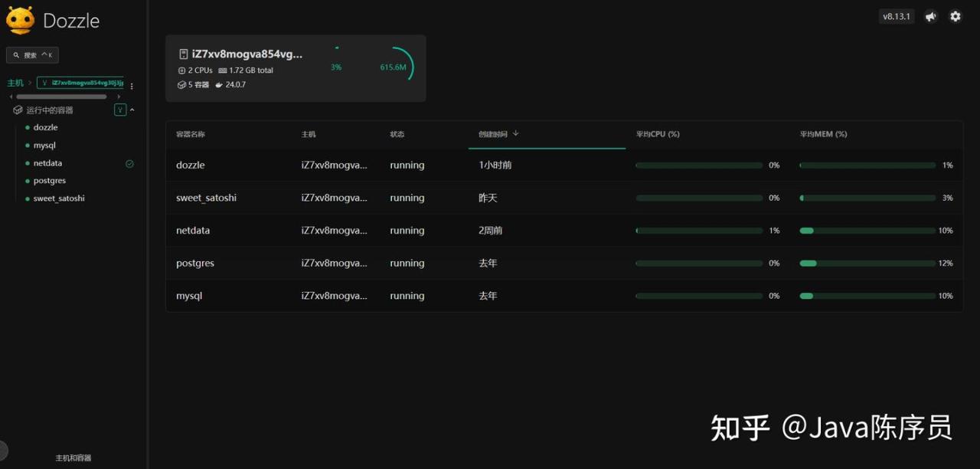Click running status in sweet_satoshi row

[407, 198]
